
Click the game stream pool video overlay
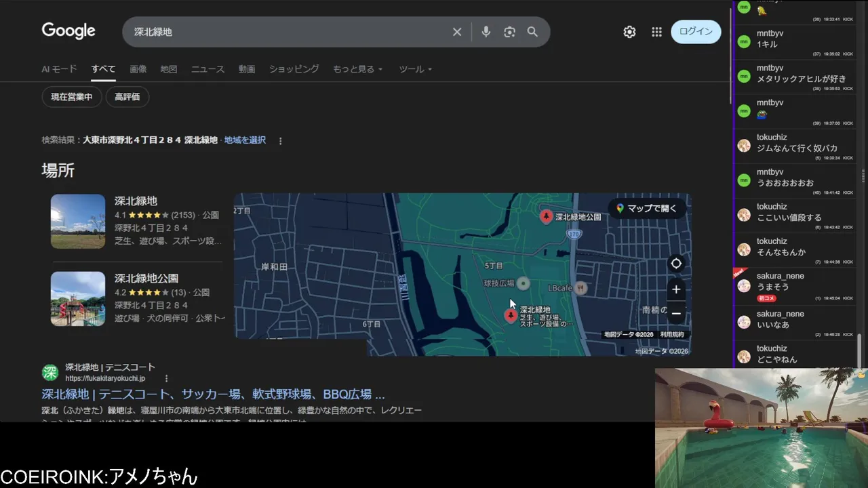[762, 428]
